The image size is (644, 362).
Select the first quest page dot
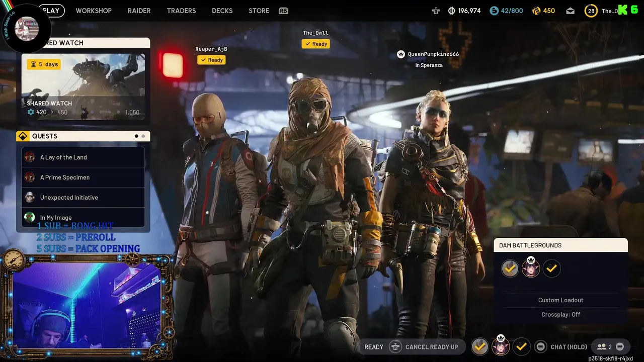point(136,136)
